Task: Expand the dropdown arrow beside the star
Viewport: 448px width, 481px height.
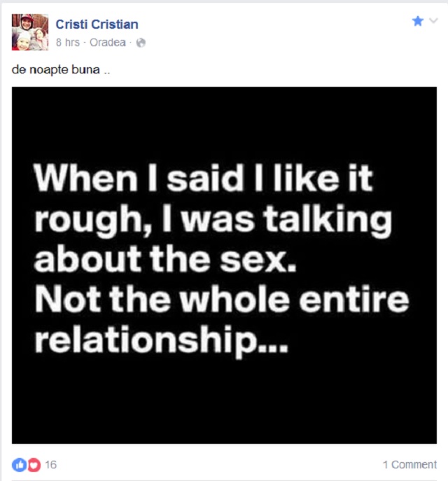Action: point(433,22)
